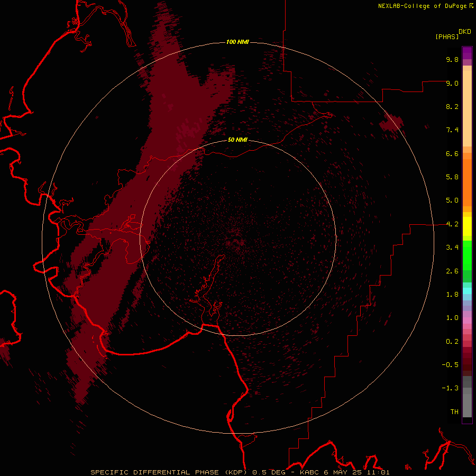476x476 pixels.
Task: Select the 5.0 scale value
Action: click(x=452, y=200)
